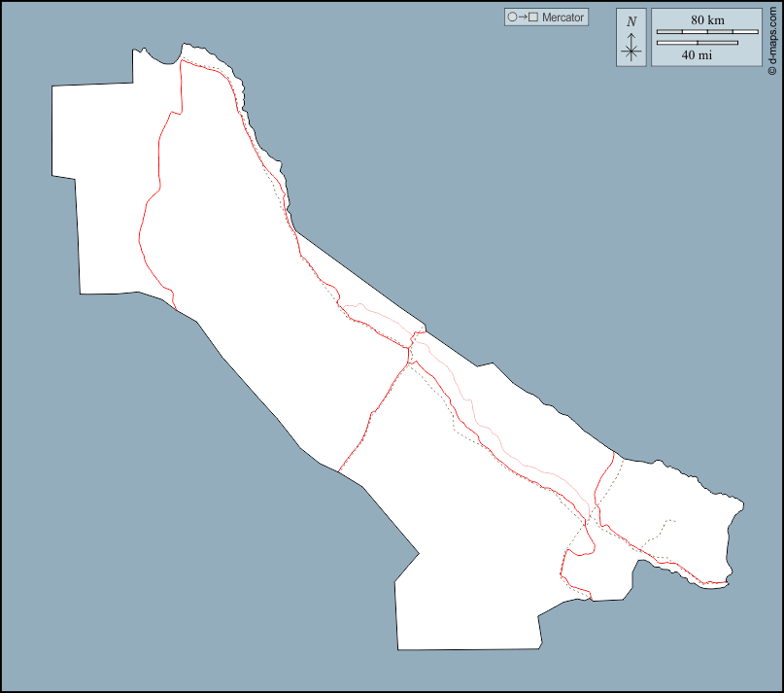Click the kilometer scale bar
This screenshot has width=784, height=693.
[x=707, y=32]
